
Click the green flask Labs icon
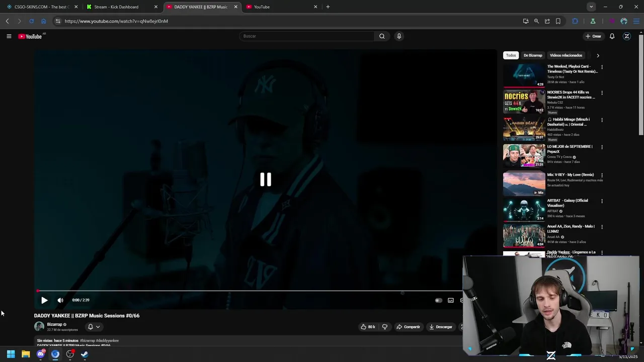coord(593,21)
